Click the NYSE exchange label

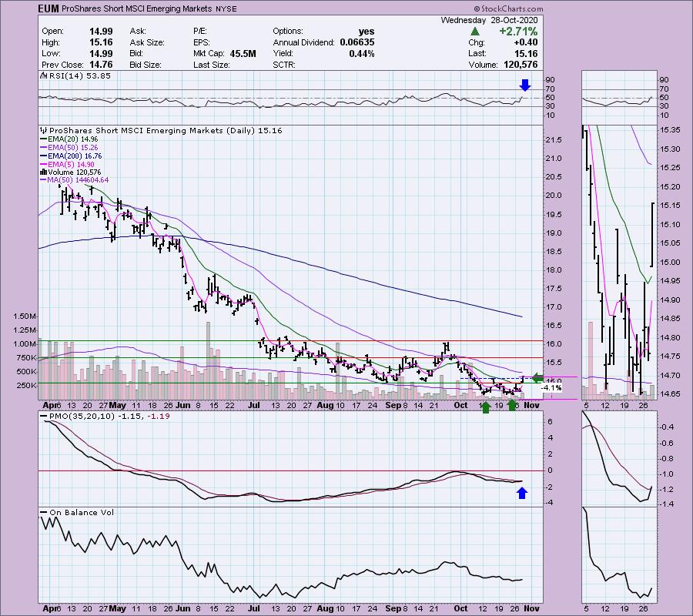click(226, 8)
